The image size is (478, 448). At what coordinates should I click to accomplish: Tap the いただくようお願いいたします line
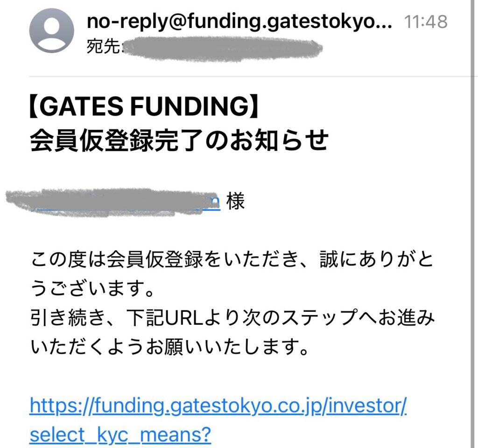(170, 347)
